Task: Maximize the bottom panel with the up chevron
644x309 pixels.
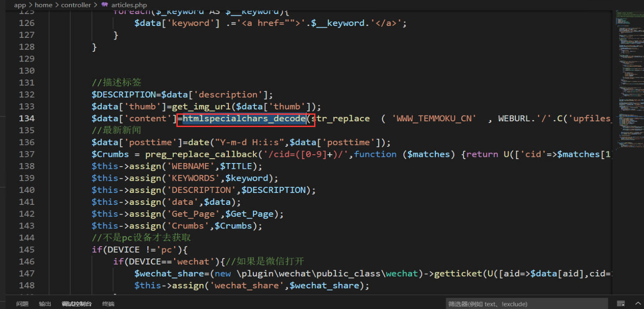Action: click(x=638, y=304)
